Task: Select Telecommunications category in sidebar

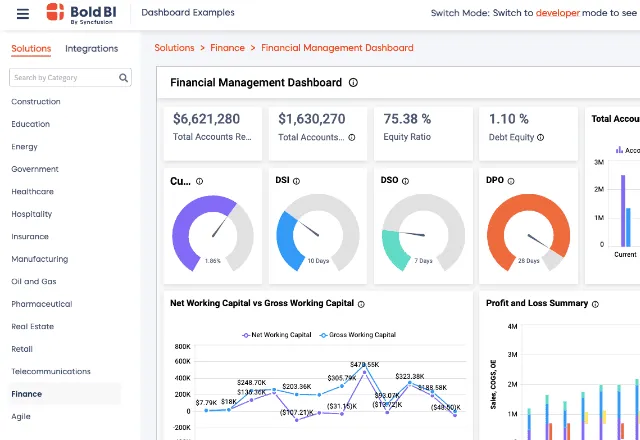Action: (51, 371)
